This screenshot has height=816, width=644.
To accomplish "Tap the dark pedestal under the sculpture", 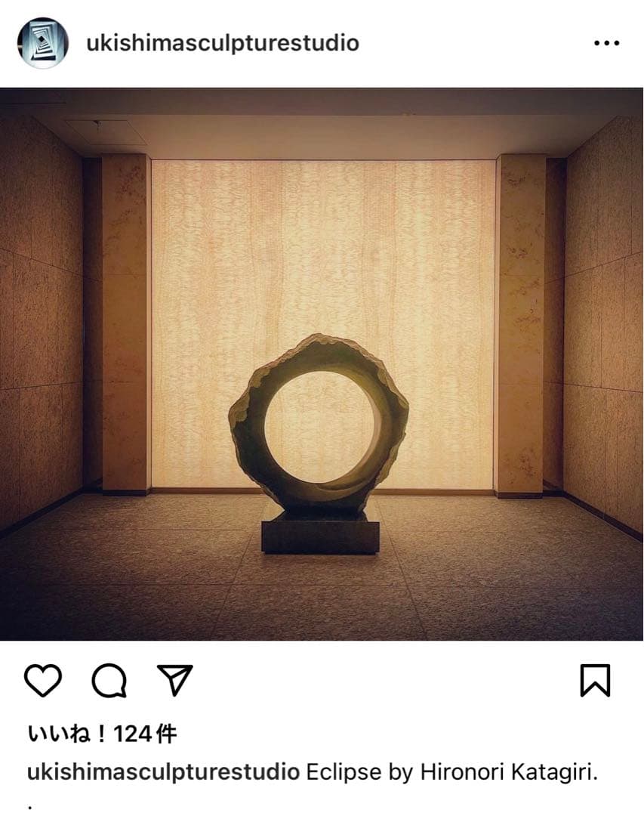I will tap(320, 534).
